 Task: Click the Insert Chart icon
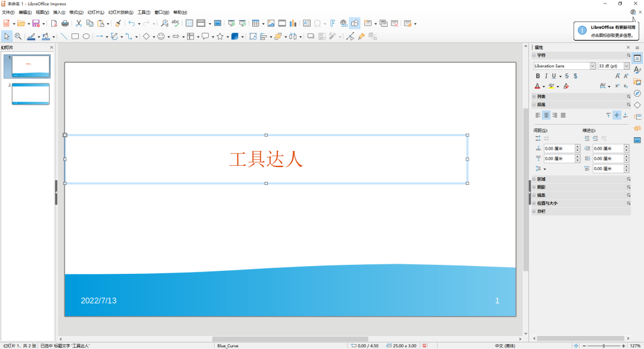(292, 23)
